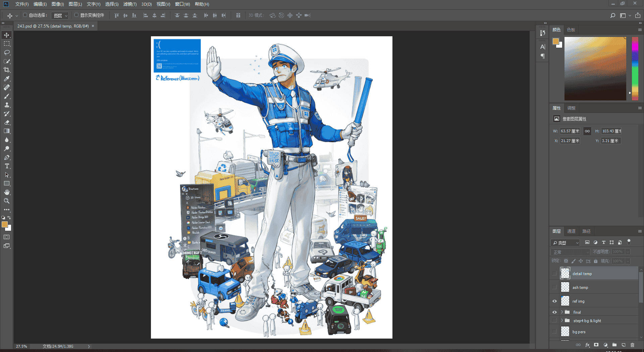Image resolution: width=644 pixels, height=352 pixels.
Task: Switch to the 通道 tab
Action: [x=571, y=231]
